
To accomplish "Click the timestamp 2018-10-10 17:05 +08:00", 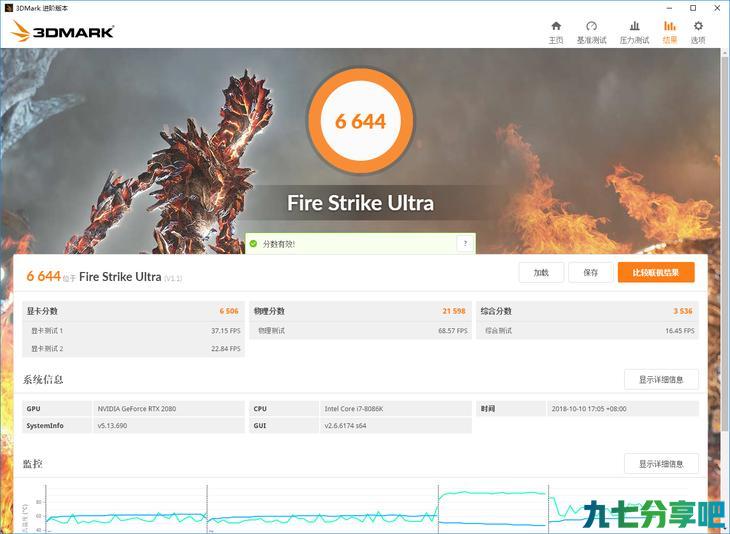I will 589,408.
